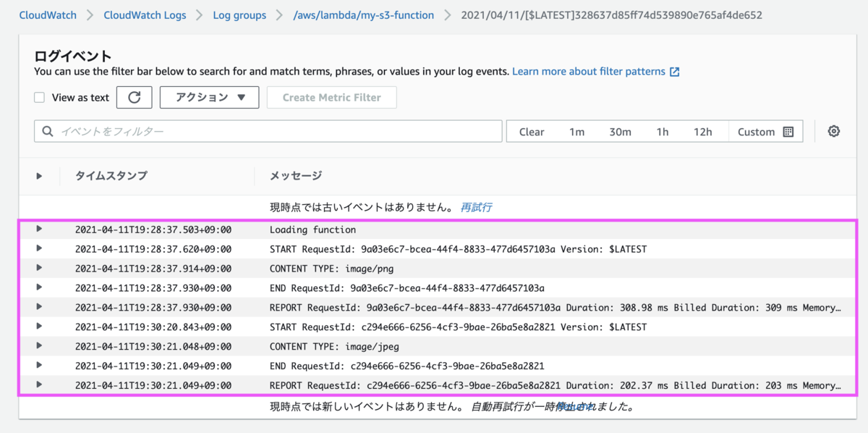Open the CloudWatch Logs breadcrumb
Viewport: 868px width, 433px height.
pos(145,14)
